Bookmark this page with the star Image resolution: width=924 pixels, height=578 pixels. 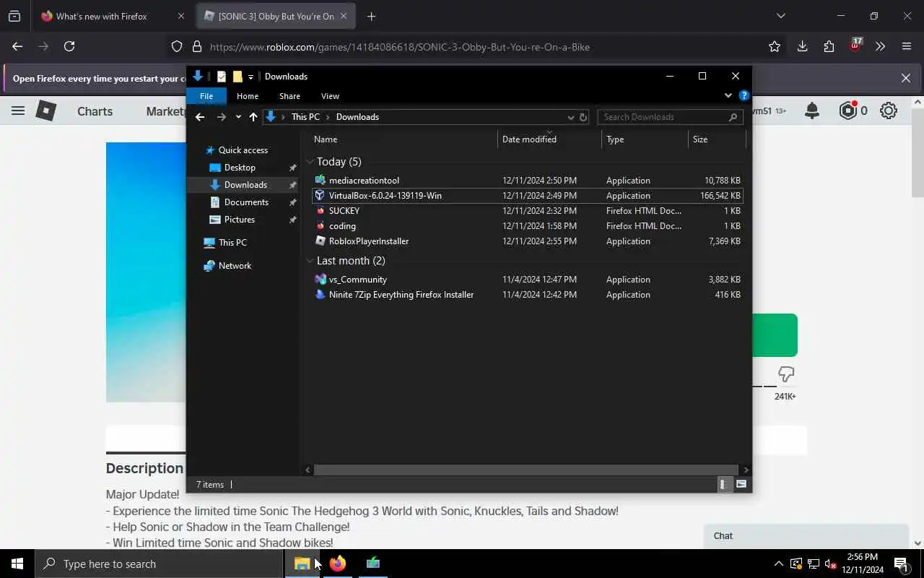pos(775,46)
